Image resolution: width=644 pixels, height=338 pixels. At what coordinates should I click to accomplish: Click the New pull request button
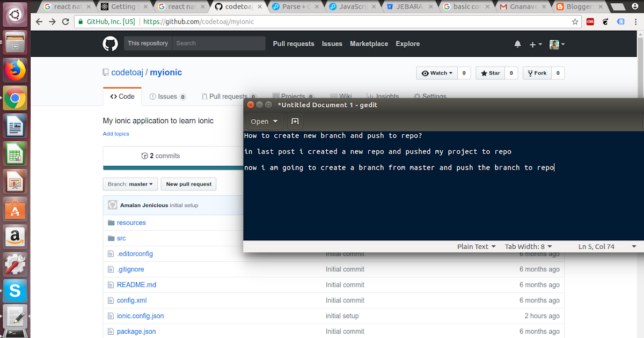pos(188,183)
